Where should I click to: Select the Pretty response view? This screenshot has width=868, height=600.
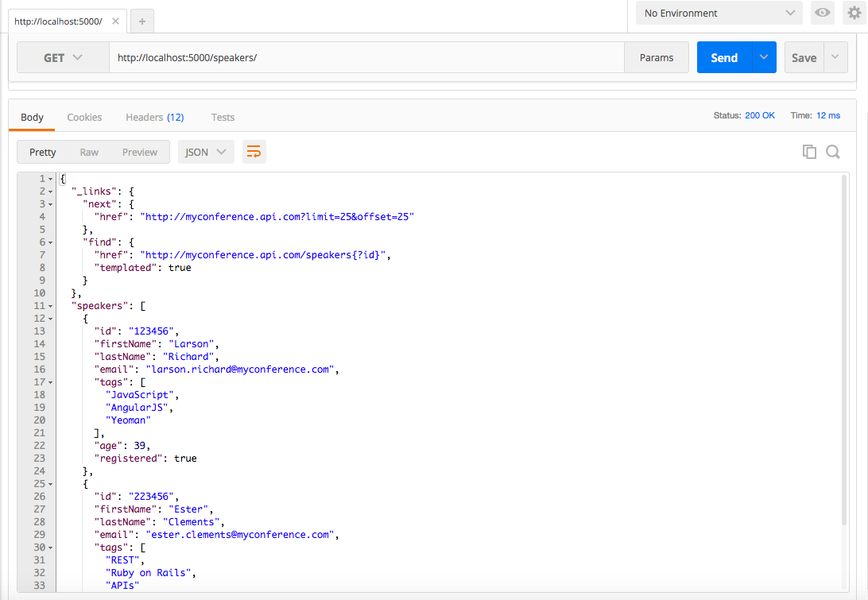pyautogui.click(x=42, y=151)
